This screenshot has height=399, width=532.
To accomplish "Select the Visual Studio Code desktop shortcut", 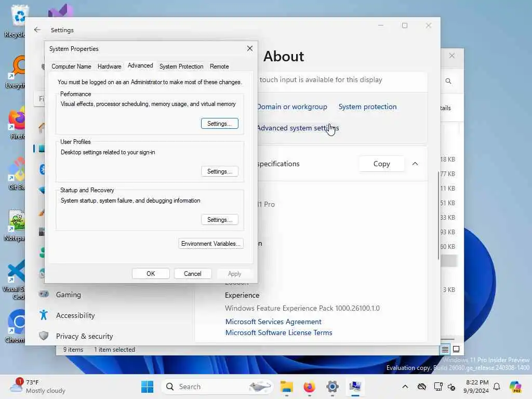I will pos(14,279).
